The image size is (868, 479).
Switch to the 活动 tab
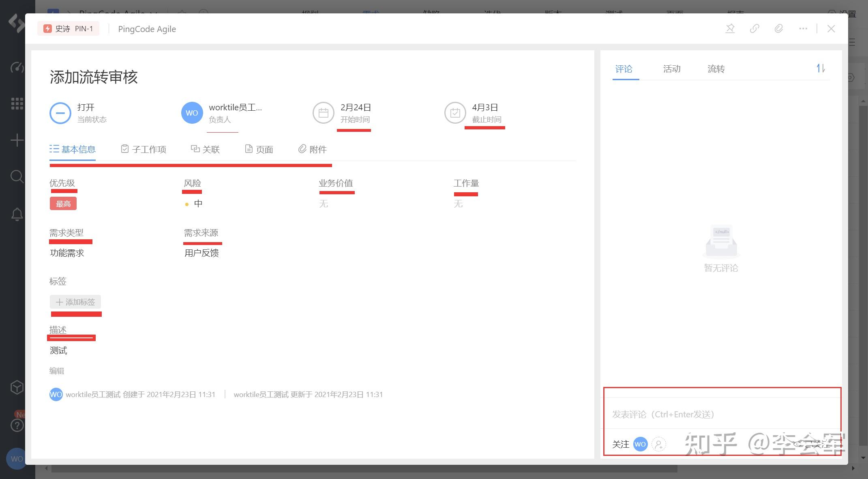coord(671,69)
